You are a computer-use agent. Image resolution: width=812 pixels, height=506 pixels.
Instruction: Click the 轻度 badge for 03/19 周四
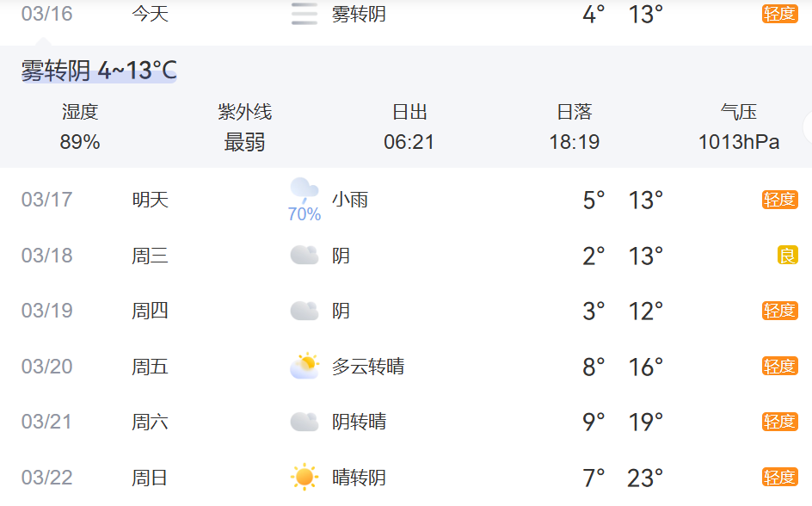click(779, 311)
